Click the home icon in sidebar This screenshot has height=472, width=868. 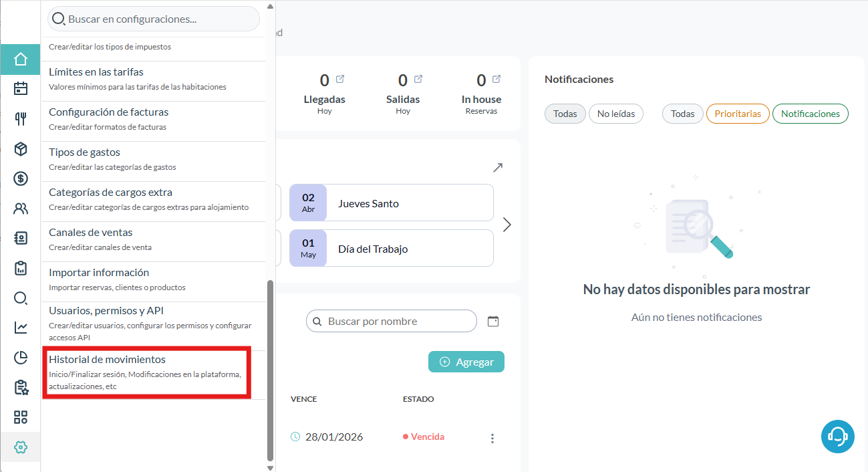click(x=21, y=60)
